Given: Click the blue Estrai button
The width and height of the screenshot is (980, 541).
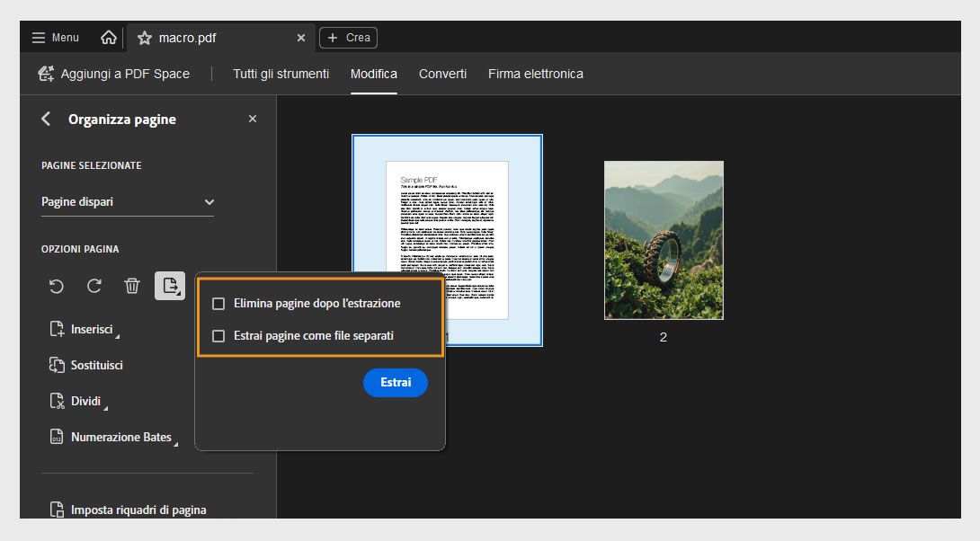Looking at the screenshot, I should click(x=395, y=382).
